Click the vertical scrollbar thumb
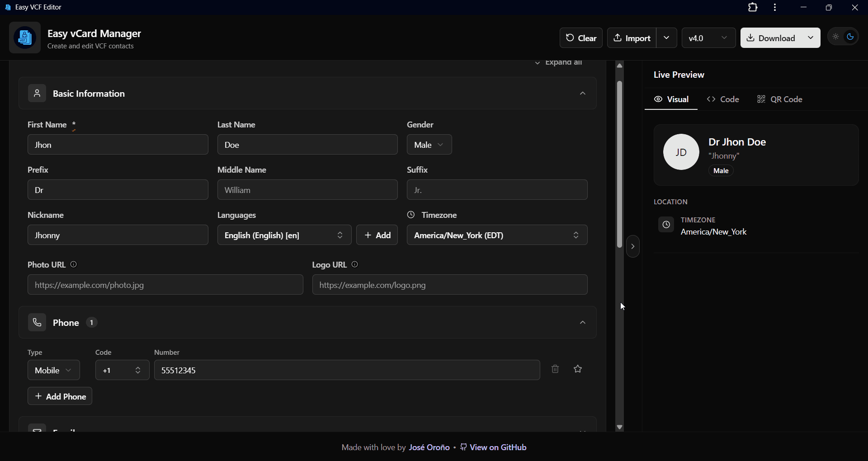This screenshot has width=868, height=461. [x=620, y=165]
